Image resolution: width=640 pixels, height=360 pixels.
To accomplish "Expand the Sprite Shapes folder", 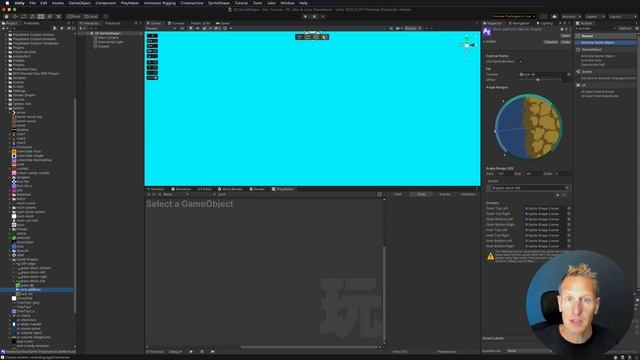I will coord(10,260).
